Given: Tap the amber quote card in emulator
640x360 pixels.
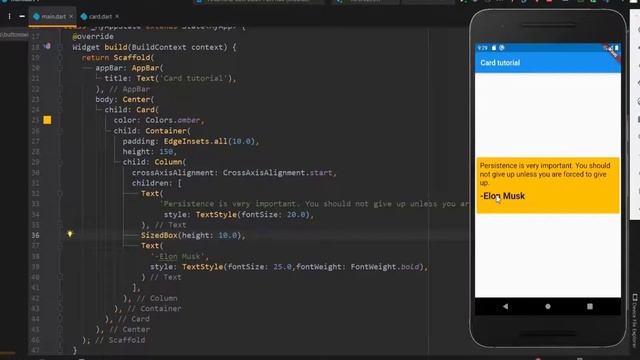Looking at the screenshot, I should [x=548, y=185].
